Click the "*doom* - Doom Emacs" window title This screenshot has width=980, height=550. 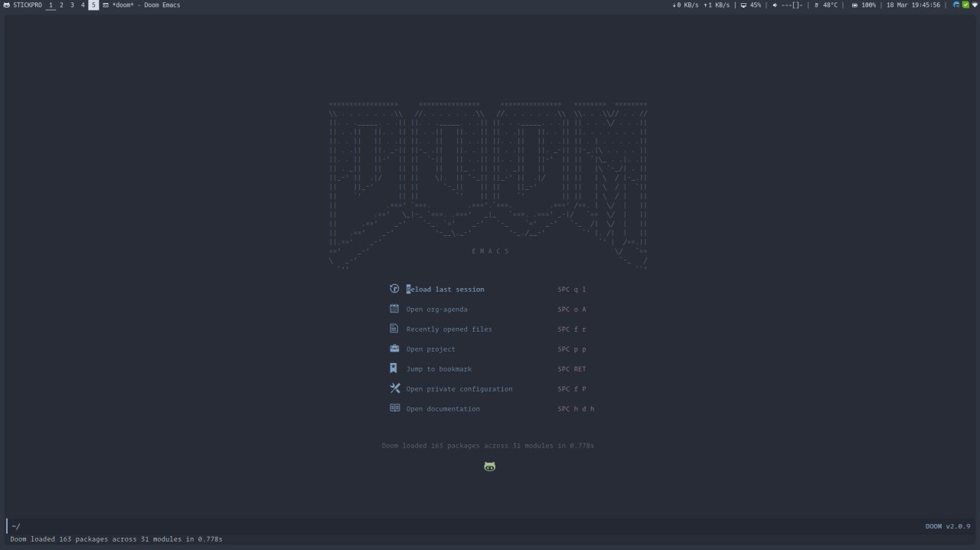pyautogui.click(x=146, y=5)
